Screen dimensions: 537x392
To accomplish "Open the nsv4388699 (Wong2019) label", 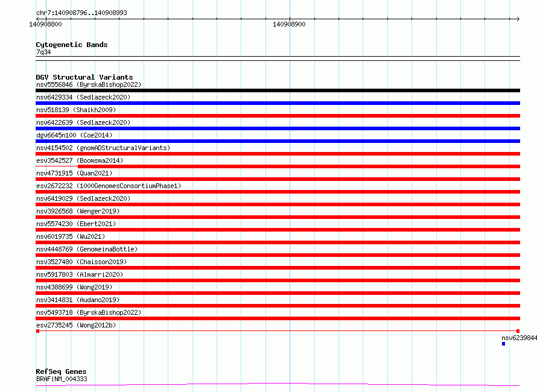I will (74, 287).
